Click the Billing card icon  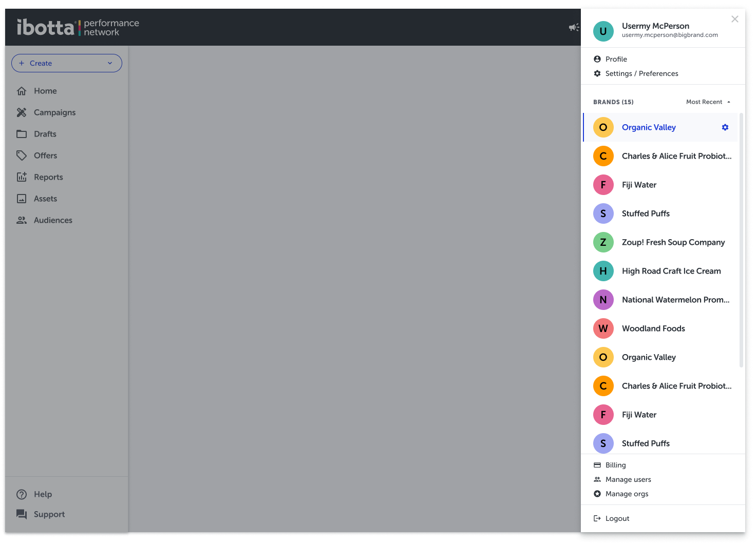[597, 465]
